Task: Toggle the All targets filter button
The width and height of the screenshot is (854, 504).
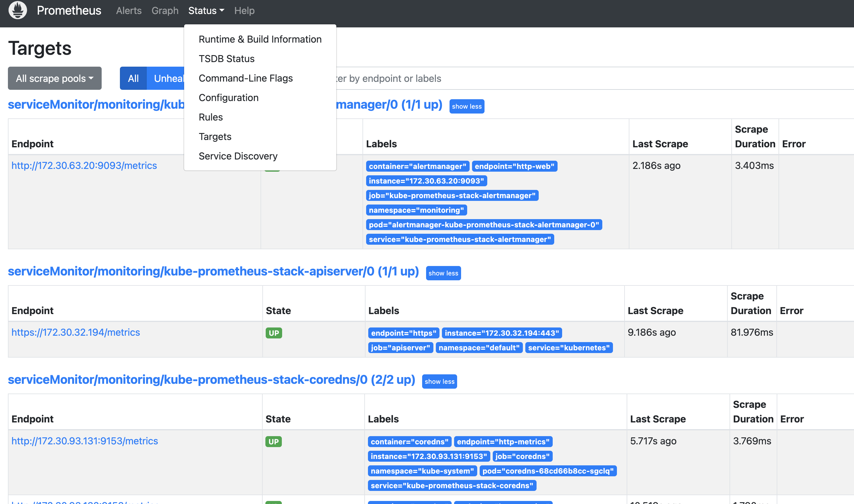Action: point(133,79)
